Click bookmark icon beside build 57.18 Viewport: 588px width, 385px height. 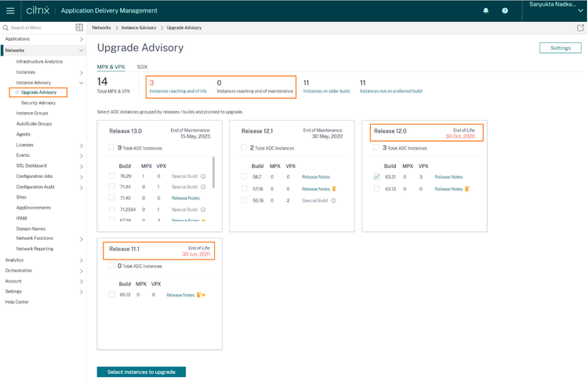[334, 189]
